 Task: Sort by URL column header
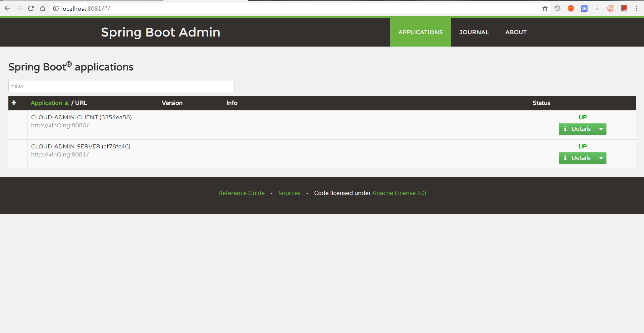81,103
